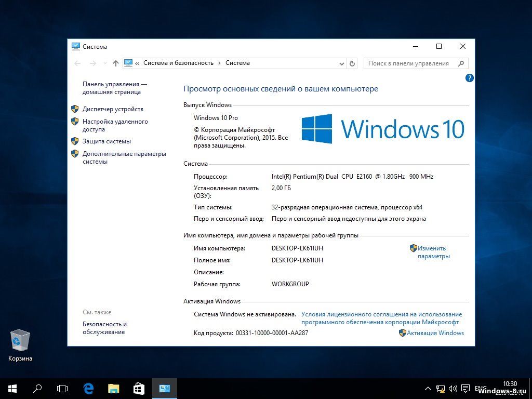532x399 pixels.
Task: Open "Безопасность и обслуживание" link
Action: (x=104, y=328)
